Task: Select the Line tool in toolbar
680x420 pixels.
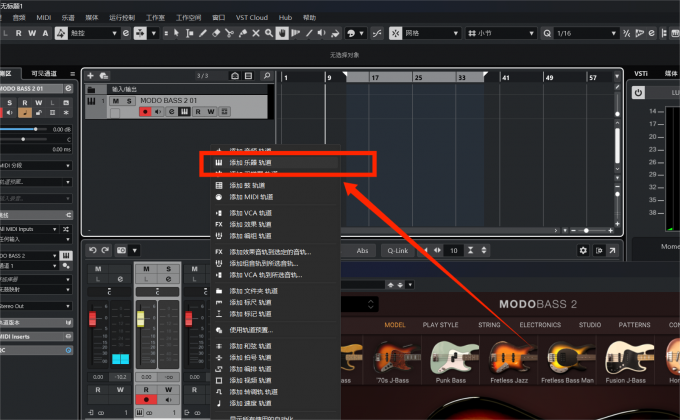Action: click(x=309, y=33)
